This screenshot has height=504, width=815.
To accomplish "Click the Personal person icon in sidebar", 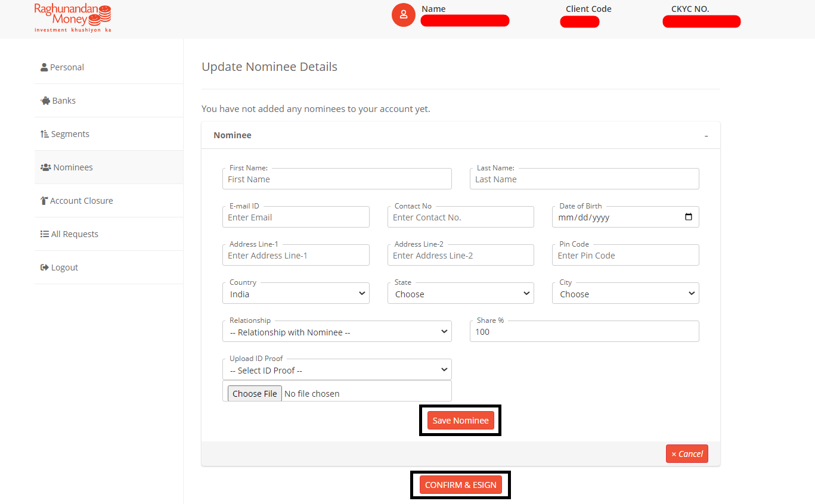I will [44, 67].
